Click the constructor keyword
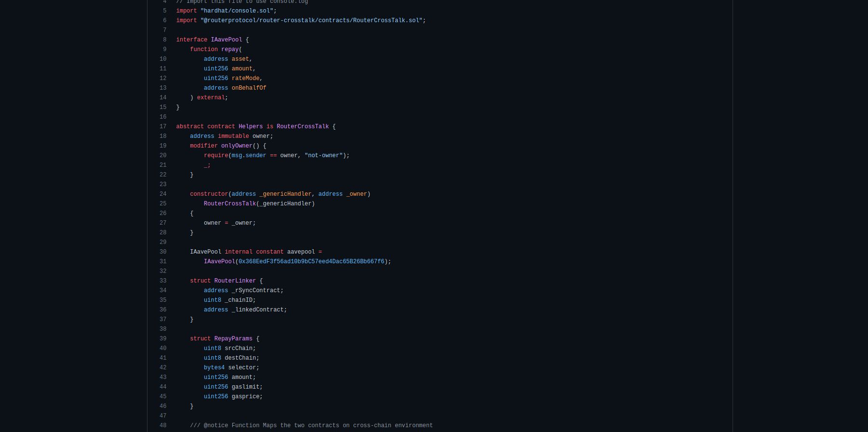868x432 pixels. tap(209, 194)
